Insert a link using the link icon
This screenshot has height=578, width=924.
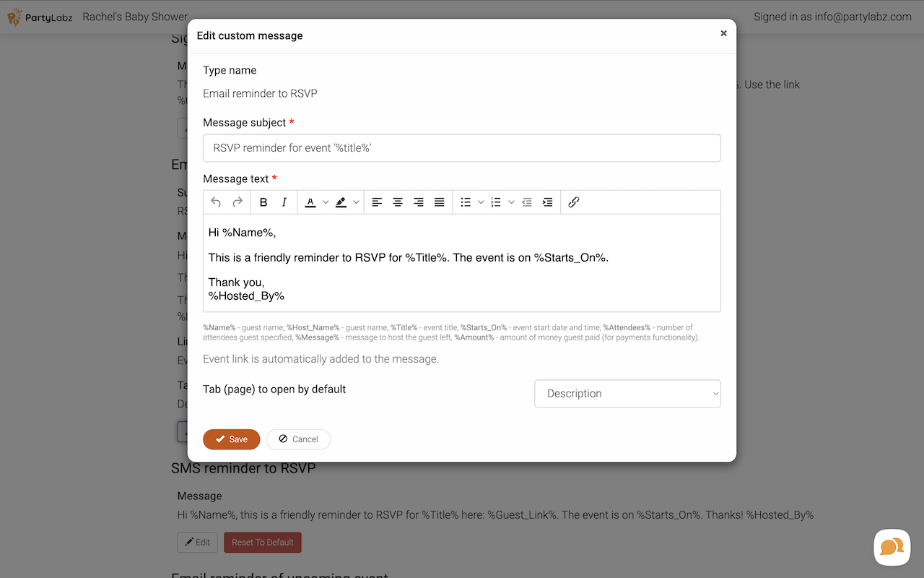[574, 202]
